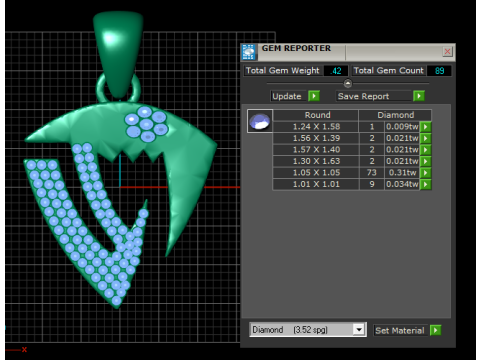Image resolution: width=480 pixels, height=360 pixels.
Task: Click green arrow for 1.24 X 1.58 row
Action: (425, 127)
